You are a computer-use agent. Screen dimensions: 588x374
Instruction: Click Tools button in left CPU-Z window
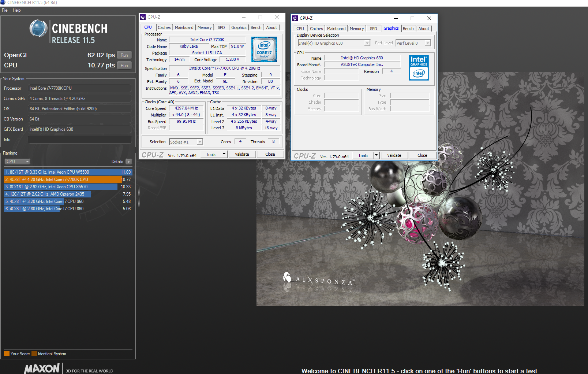click(x=211, y=154)
